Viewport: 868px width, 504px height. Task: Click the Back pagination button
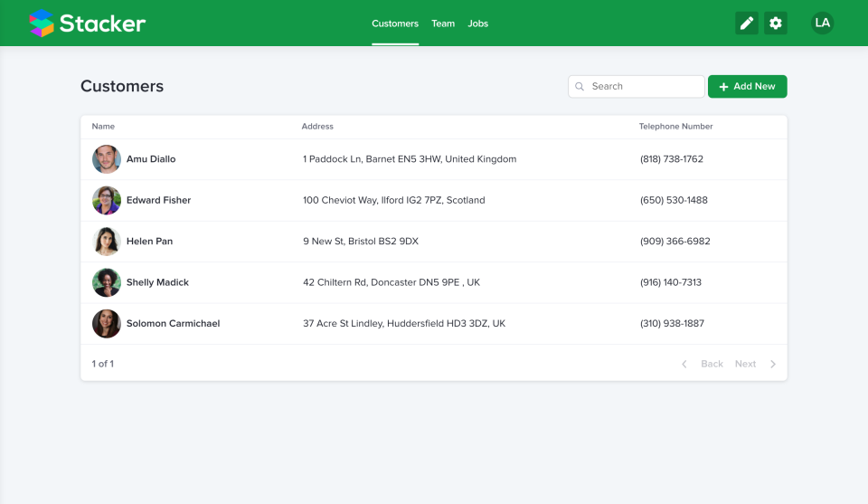(712, 364)
